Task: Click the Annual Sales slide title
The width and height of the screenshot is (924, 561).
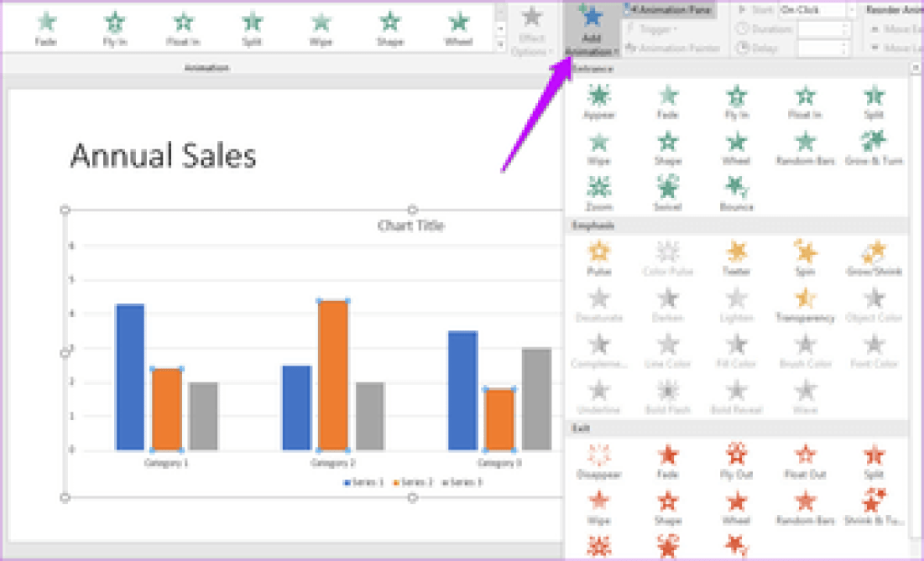Action: [x=163, y=156]
